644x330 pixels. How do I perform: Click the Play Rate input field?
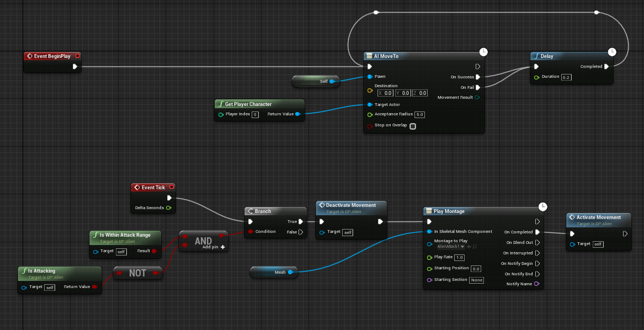tap(459, 258)
